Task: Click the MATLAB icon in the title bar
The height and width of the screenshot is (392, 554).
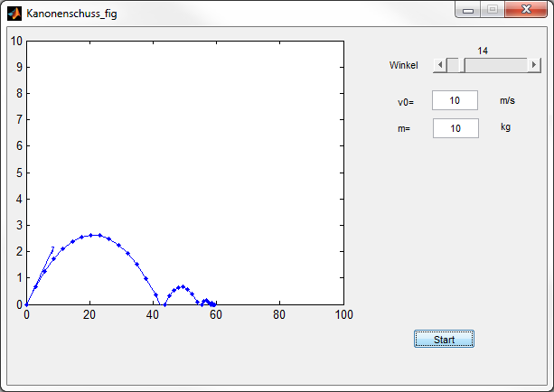Action: [14, 14]
